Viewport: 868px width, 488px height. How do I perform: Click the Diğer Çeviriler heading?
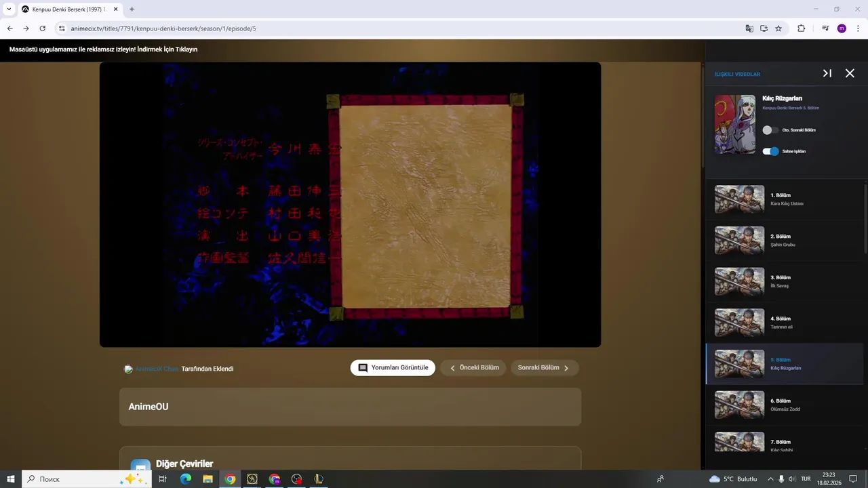point(184,464)
